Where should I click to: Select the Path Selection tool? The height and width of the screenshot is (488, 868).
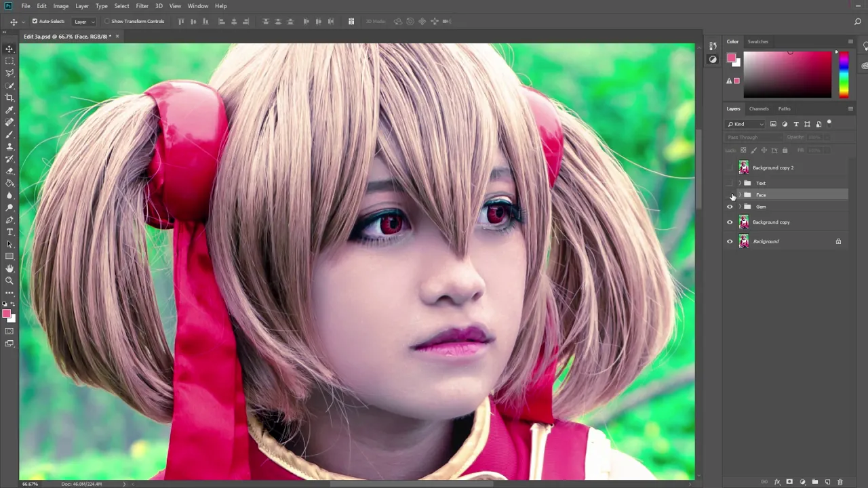pos(9,244)
